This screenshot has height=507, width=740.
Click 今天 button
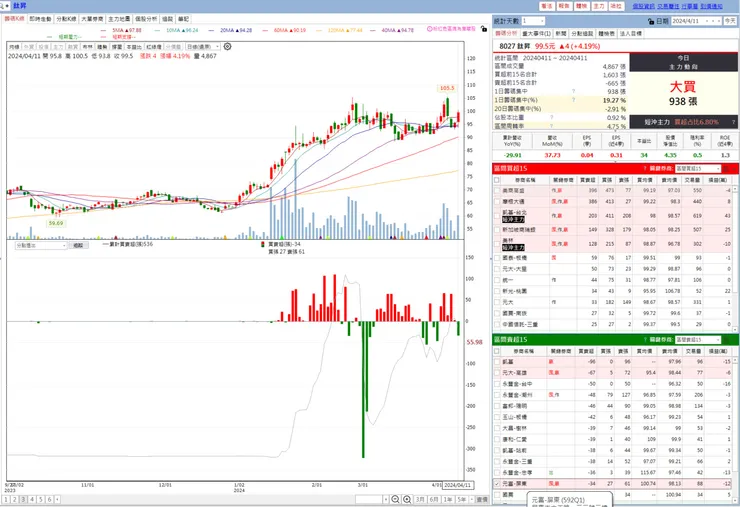(730, 21)
